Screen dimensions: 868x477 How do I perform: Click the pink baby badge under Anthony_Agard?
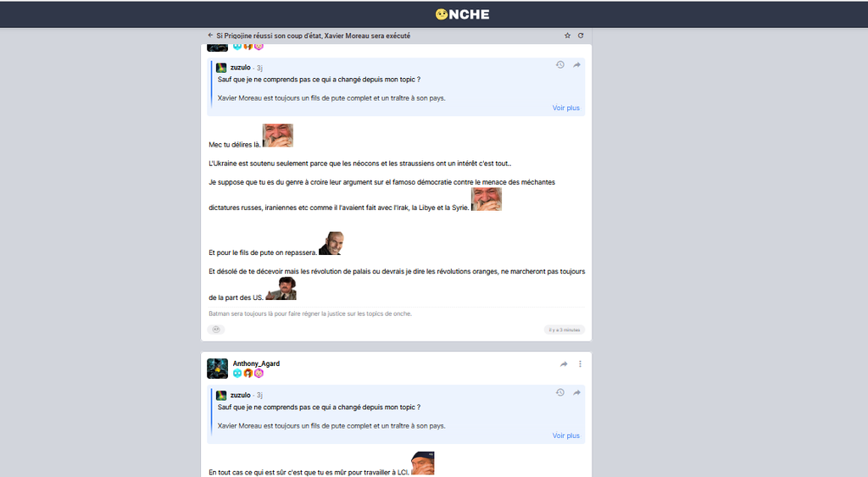(x=259, y=374)
